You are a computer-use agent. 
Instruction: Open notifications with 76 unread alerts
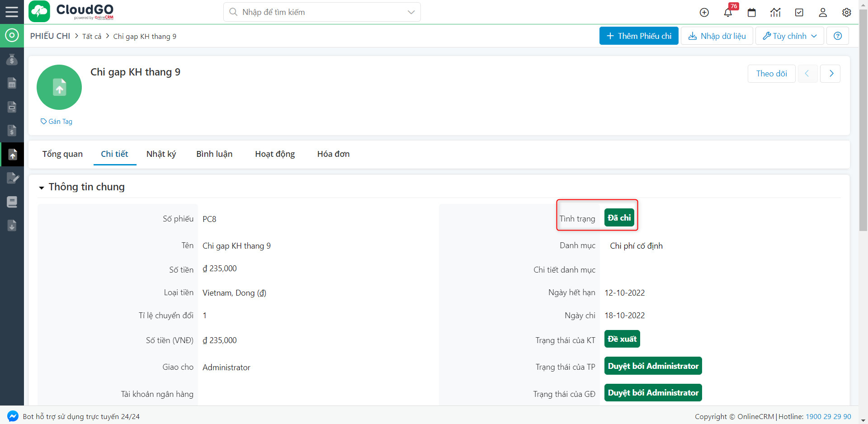728,12
